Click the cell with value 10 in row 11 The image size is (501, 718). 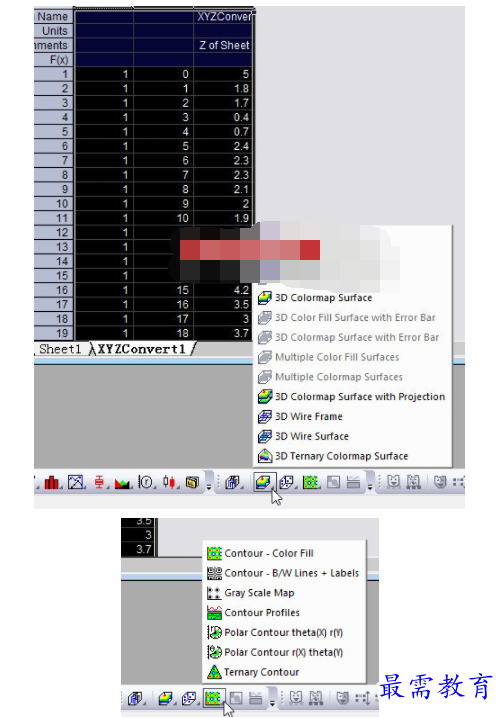163,218
